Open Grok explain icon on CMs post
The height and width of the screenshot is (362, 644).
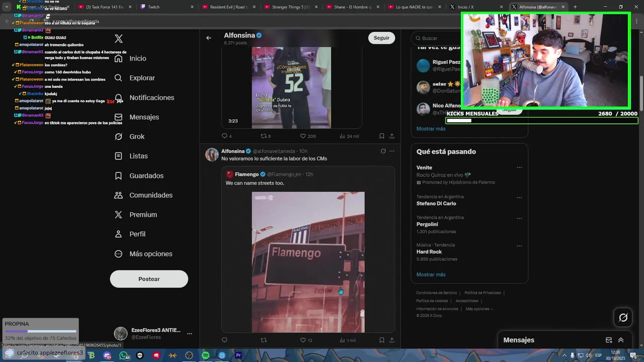click(383, 151)
